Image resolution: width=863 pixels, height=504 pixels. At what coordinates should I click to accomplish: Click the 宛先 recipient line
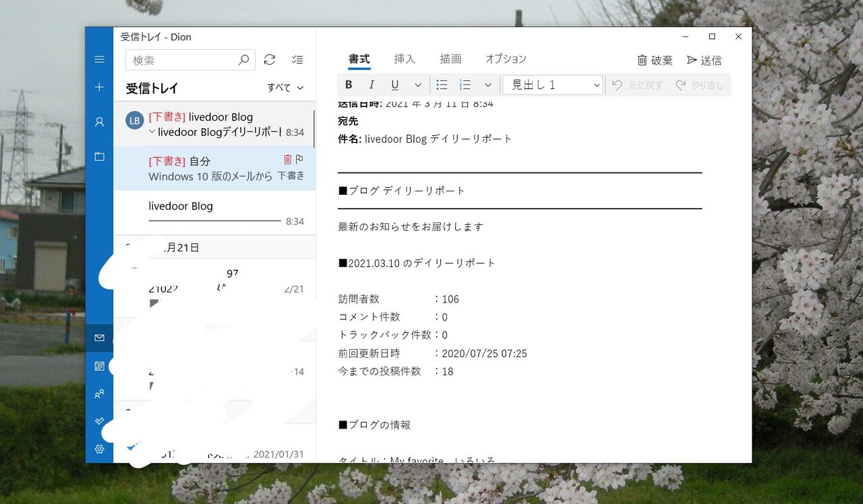[348, 121]
